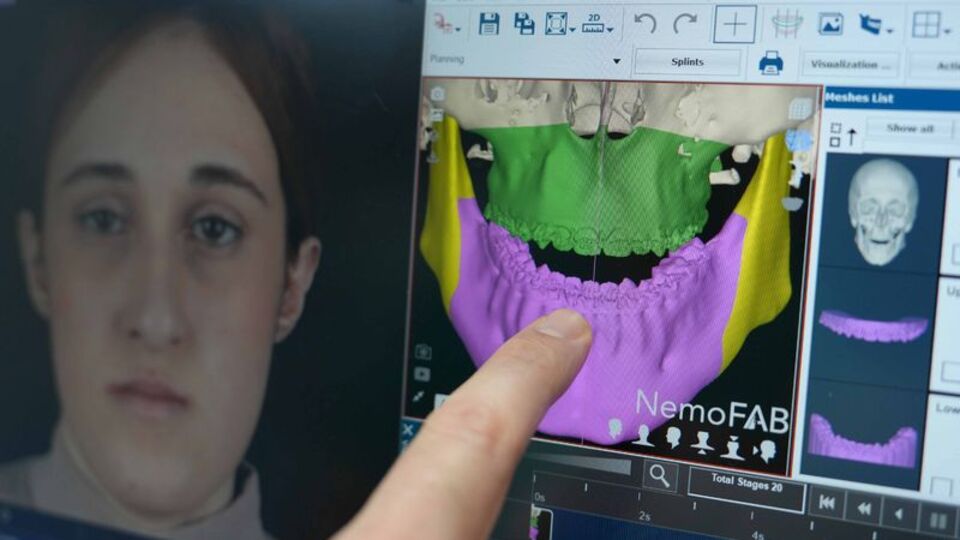
Task: Click the Visualization button
Action: pyautogui.click(x=850, y=64)
